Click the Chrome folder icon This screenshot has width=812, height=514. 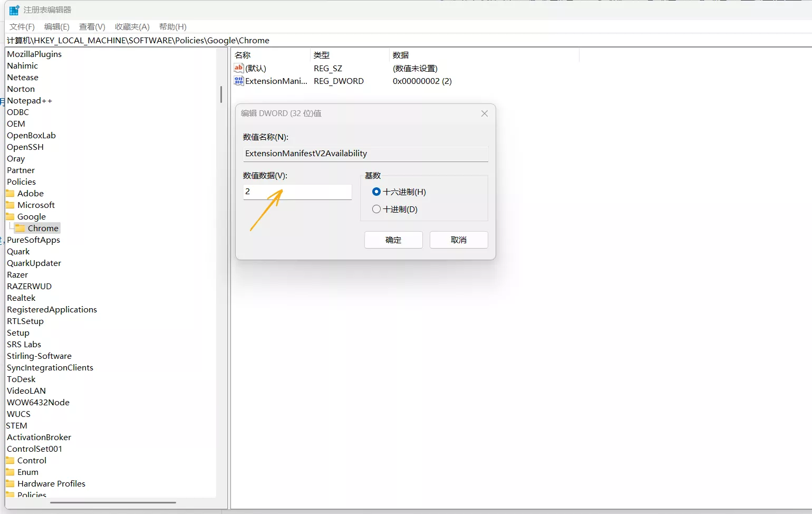pyautogui.click(x=21, y=228)
